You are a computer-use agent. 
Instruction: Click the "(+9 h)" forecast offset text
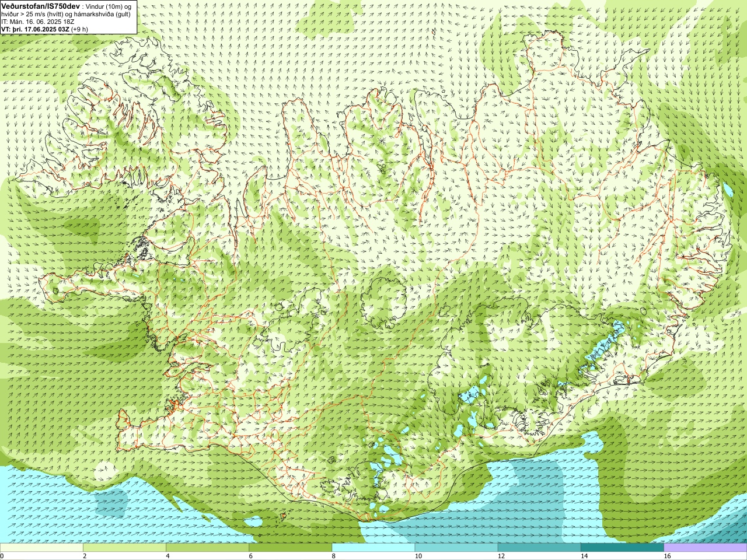click(80, 29)
